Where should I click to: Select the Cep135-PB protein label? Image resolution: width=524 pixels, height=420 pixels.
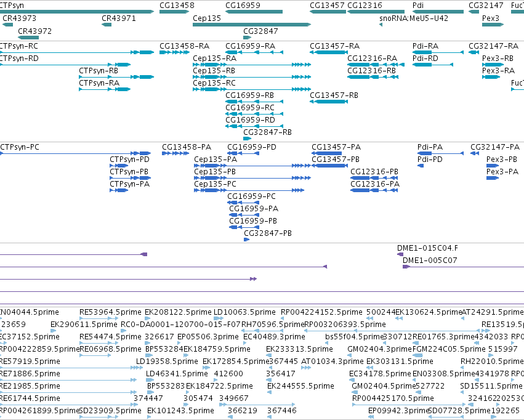click(x=215, y=172)
